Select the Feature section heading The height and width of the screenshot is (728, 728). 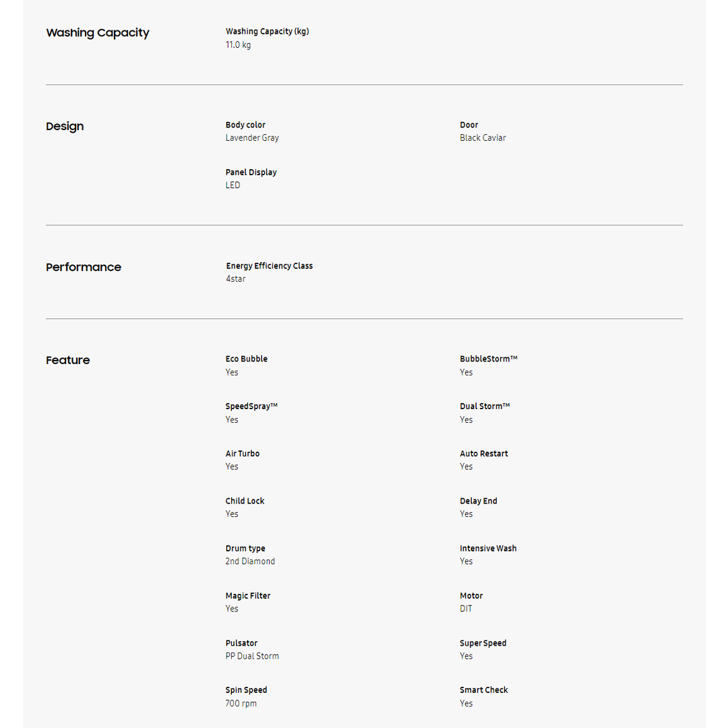click(x=67, y=361)
